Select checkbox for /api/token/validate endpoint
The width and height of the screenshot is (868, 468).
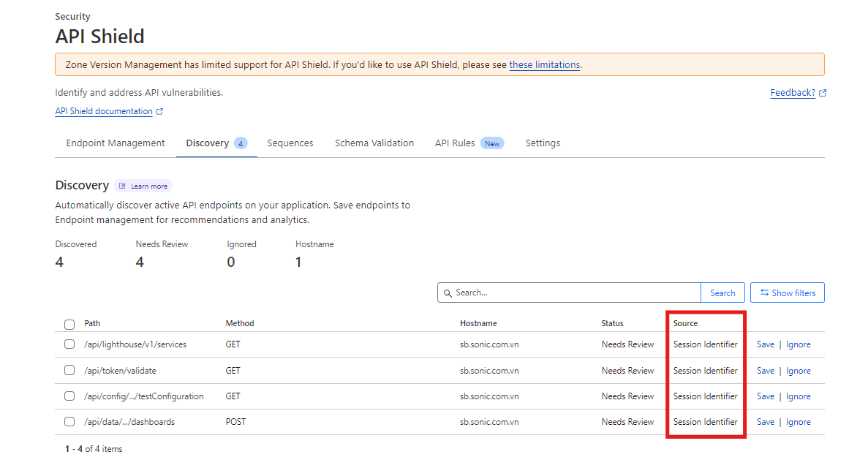pyautogui.click(x=69, y=371)
